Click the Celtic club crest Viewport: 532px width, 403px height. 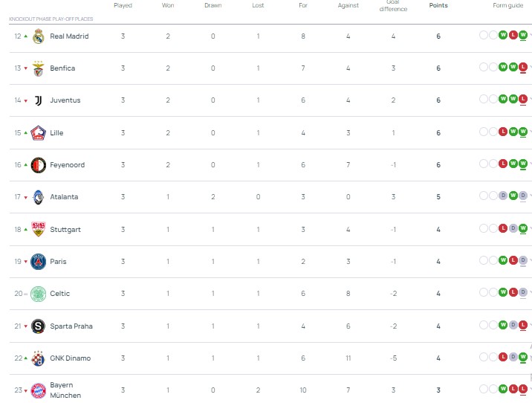pos(39,294)
